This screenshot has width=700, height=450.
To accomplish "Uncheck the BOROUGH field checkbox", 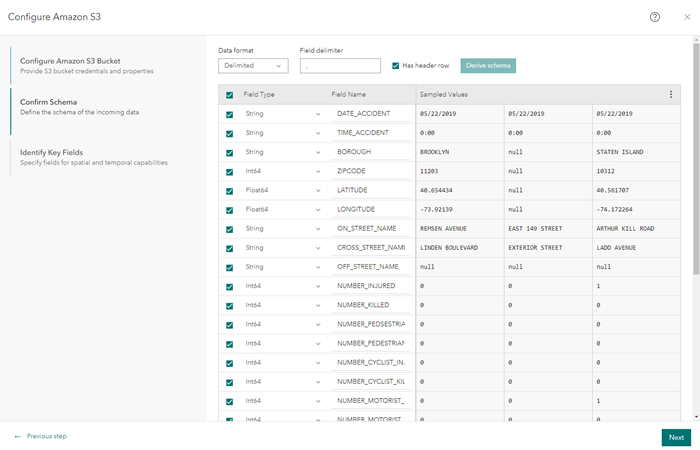I will pyautogui.click(x=229, y=152).
